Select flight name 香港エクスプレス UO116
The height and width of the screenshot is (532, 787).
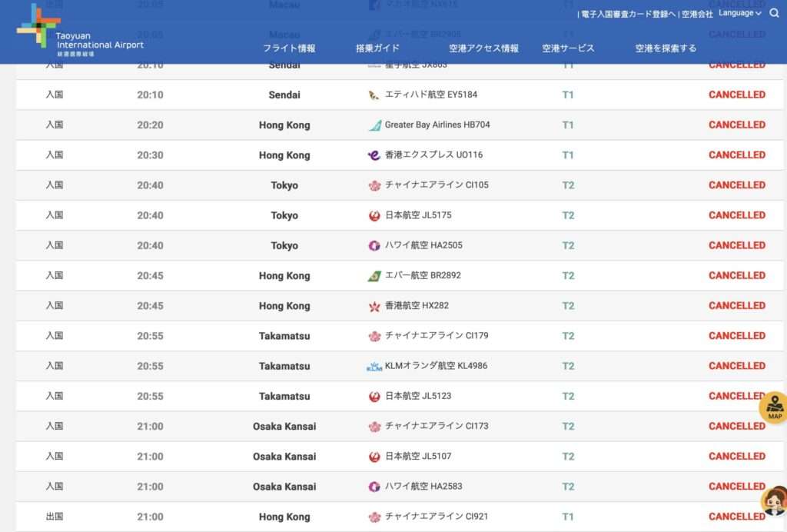point(433,155)
